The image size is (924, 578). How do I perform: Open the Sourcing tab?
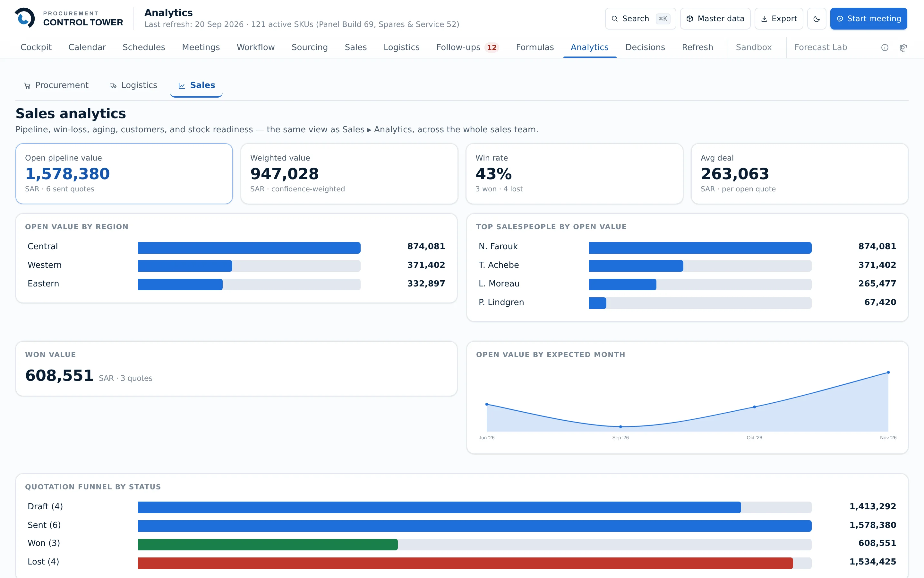(x=310, y=48)
